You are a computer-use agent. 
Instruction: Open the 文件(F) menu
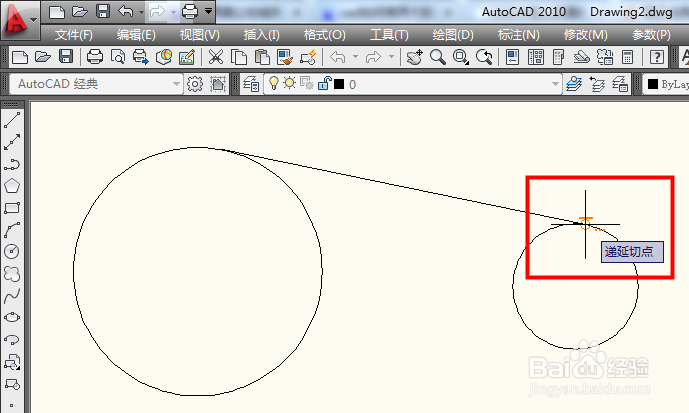click(73, 34)
